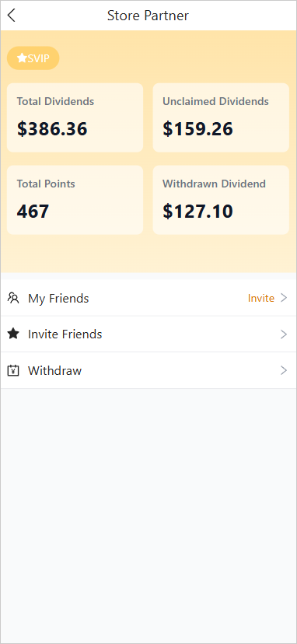
Task: Click the Store Partner page title
Action: point(148,16)
